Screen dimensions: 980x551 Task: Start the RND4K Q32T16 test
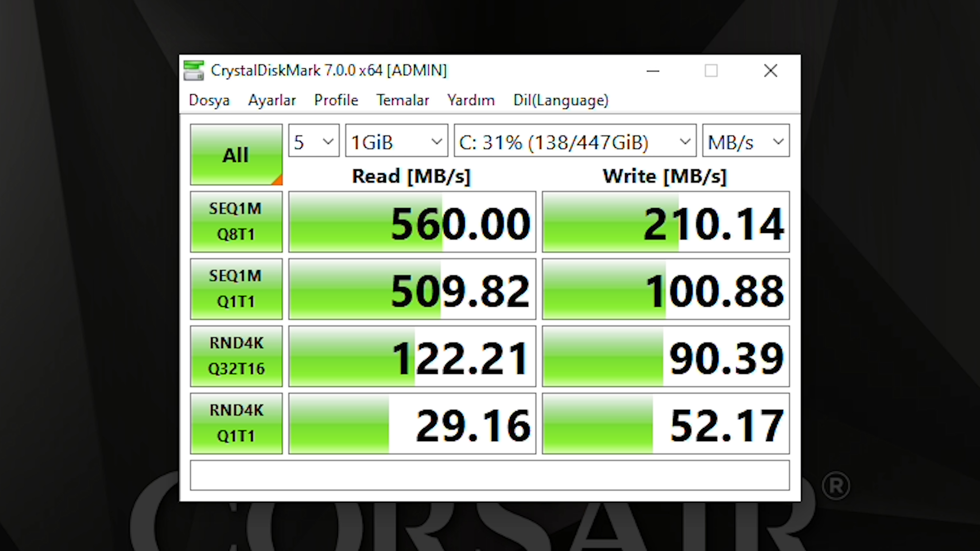click(236, 356)
